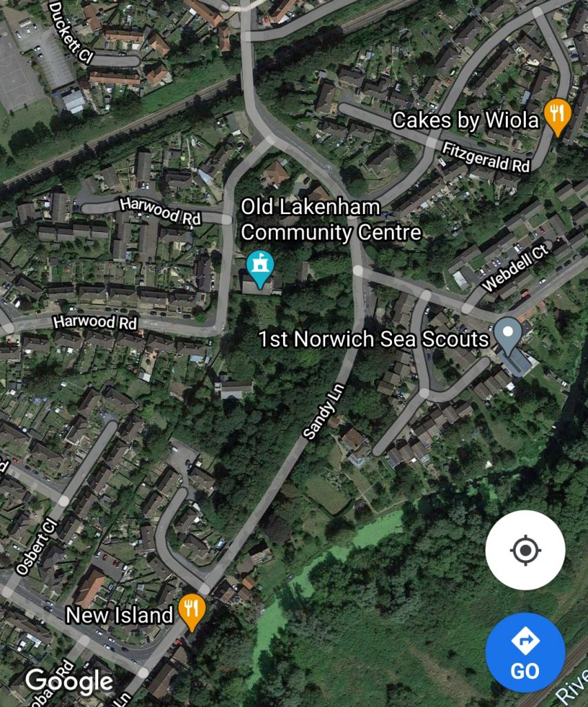Image resolution: width=588 pixels, height=707 pixels.
Task: Select the Sandy Ln road label
Action: point(324,411)
